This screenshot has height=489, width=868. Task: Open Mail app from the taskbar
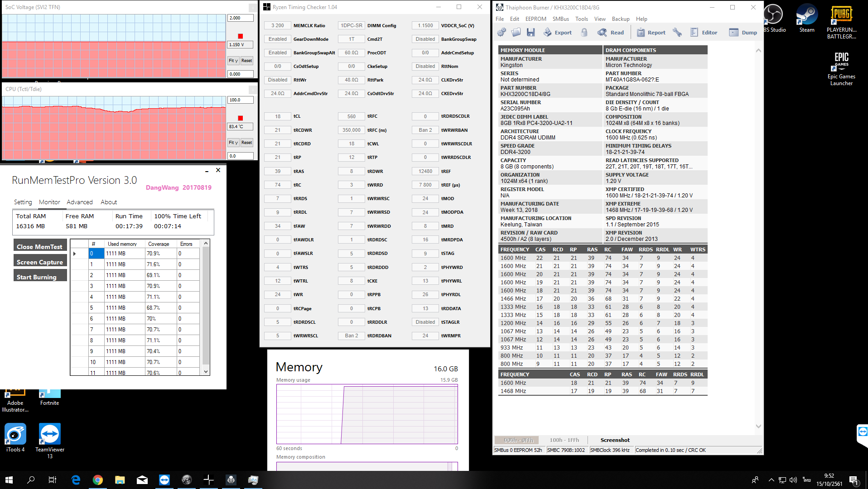coord(142,480)
